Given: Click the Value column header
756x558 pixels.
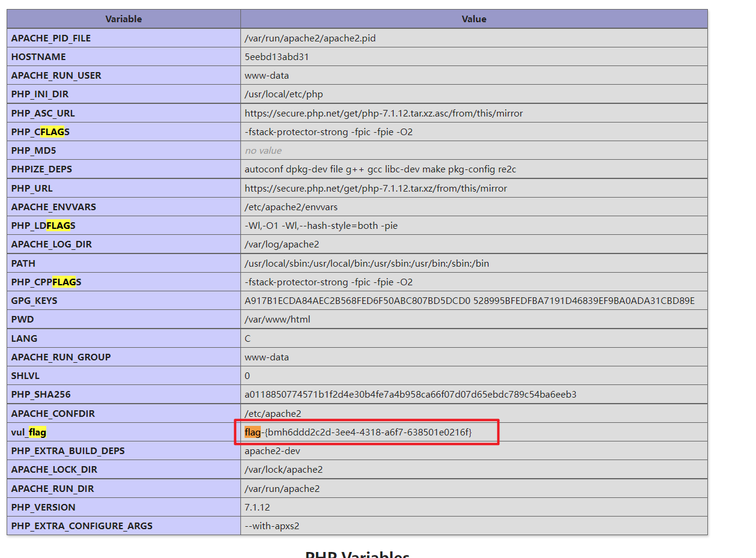Looking at the screenshot, I should point(474,19).
